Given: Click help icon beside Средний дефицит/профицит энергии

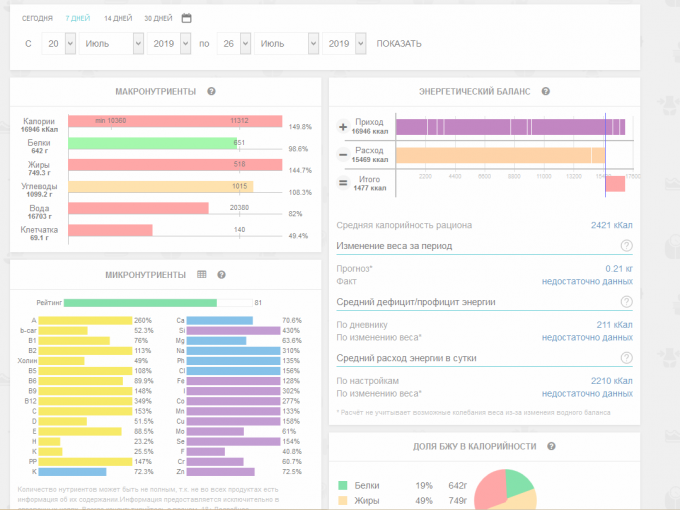Looking at the screenshot, I should [626, 301].
